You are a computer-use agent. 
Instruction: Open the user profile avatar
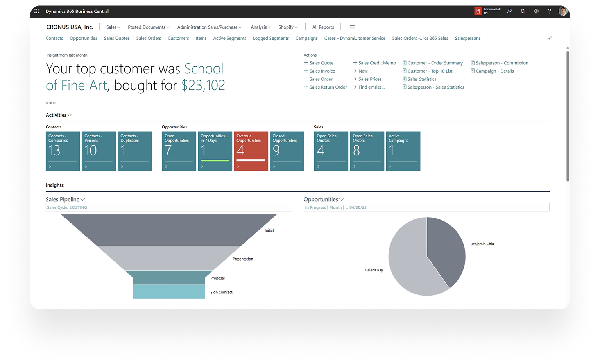click(563, 11)
